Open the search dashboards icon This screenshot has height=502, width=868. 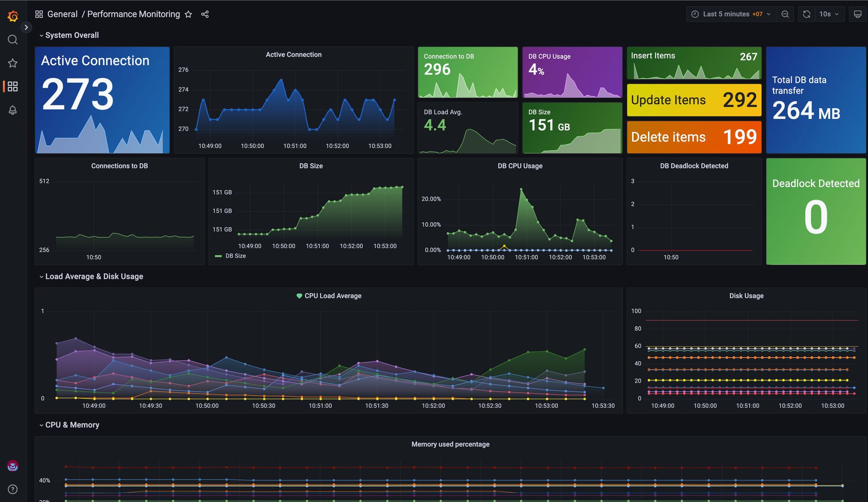[x=13, y=40]
